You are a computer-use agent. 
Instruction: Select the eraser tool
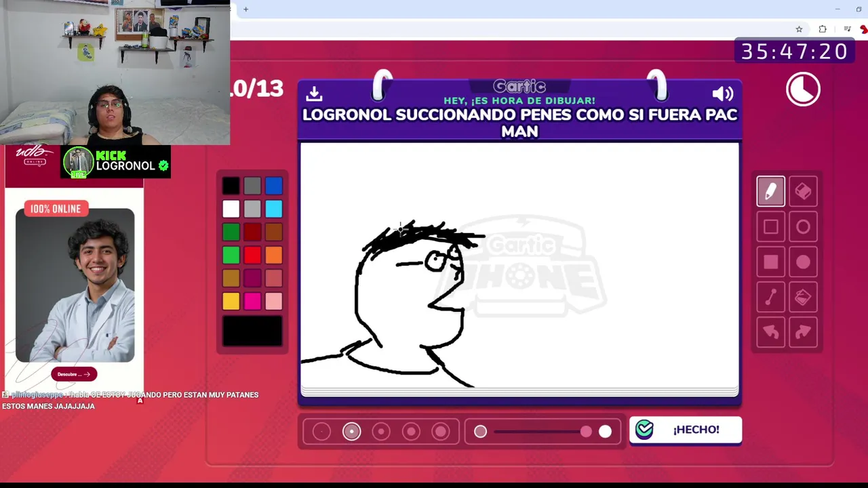coord(803,191)
